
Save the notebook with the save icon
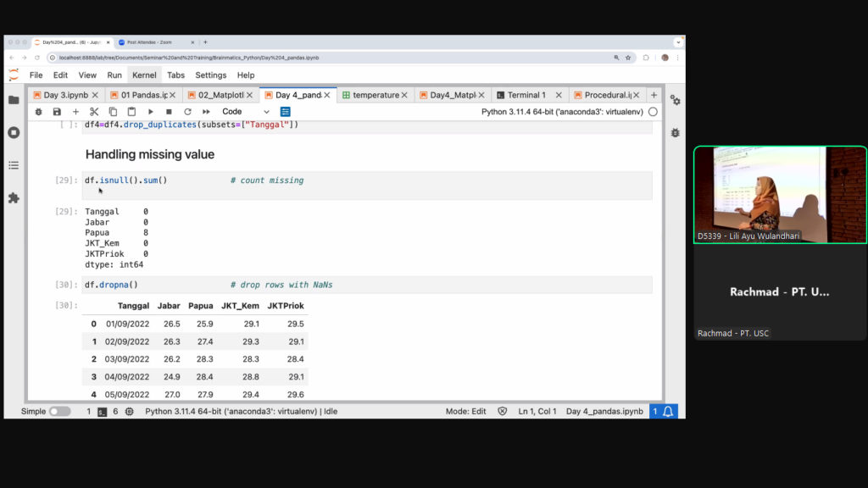(x=57, y=112)
